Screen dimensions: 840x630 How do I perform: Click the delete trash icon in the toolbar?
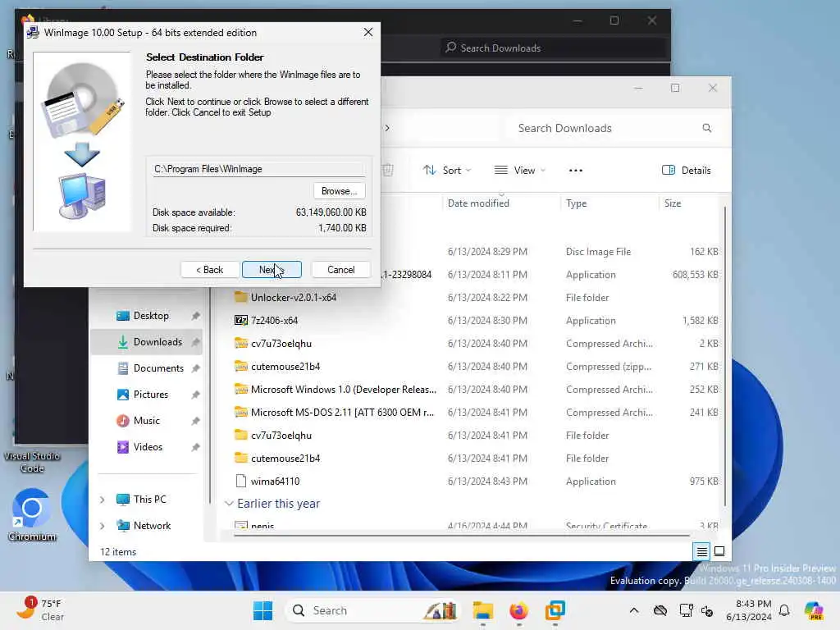(x=388, y=171)
